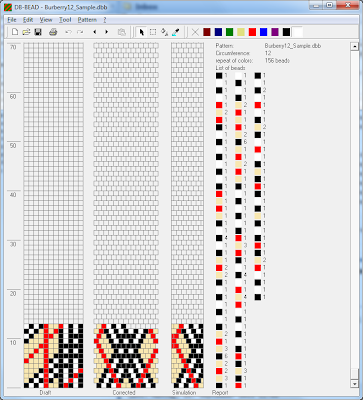Create a new pattern with New icon
Viewport: 363px width, 400px height.
pos(15,32)
